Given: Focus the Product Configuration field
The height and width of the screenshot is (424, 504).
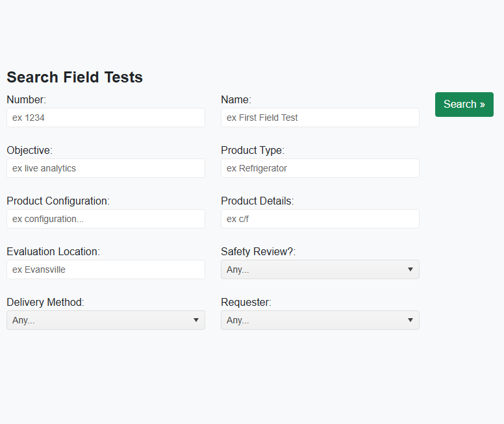Looking at the screenshot, I should [106, 219].
